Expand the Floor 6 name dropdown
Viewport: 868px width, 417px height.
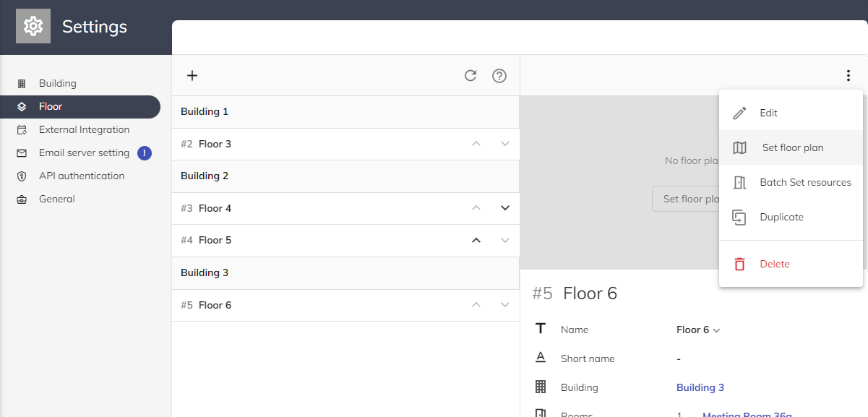[x=716, y=330]
